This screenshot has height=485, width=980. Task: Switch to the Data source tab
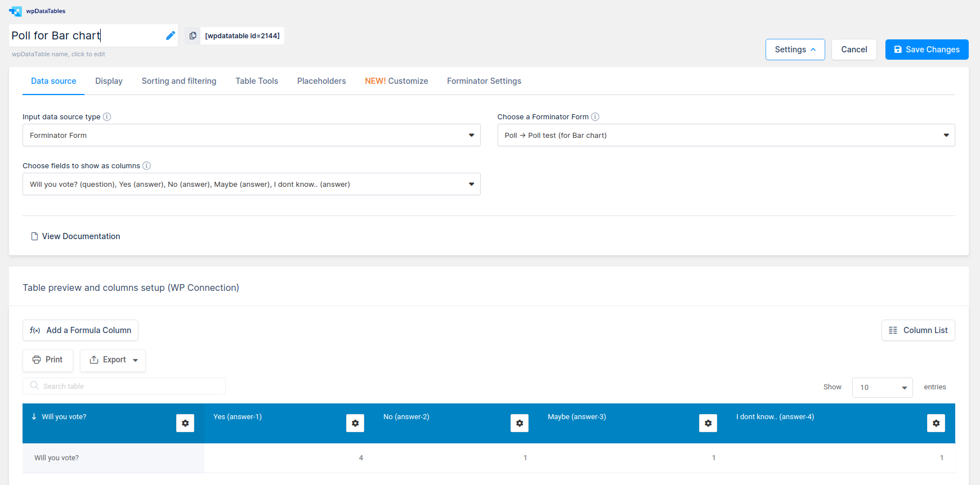click(53, 81)
